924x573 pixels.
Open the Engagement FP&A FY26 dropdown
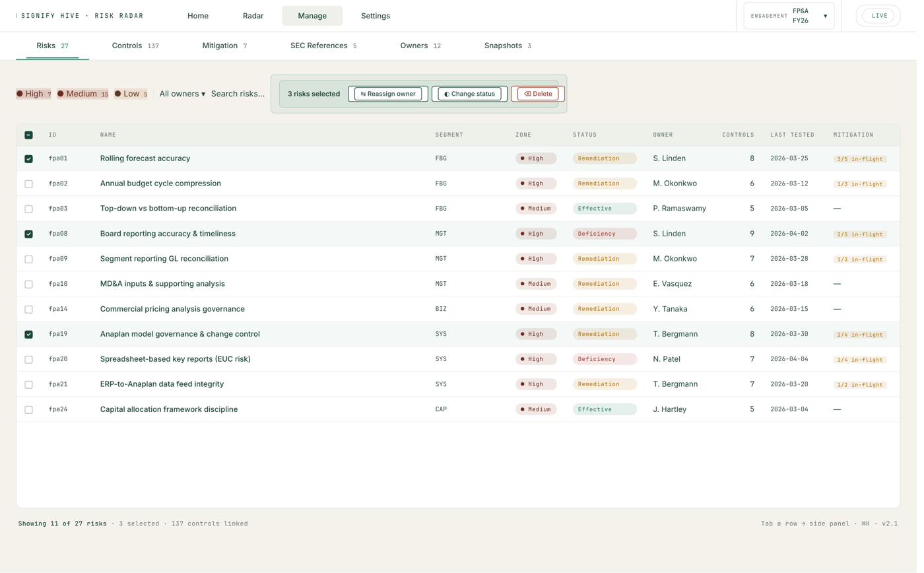(x=795, y=16)
